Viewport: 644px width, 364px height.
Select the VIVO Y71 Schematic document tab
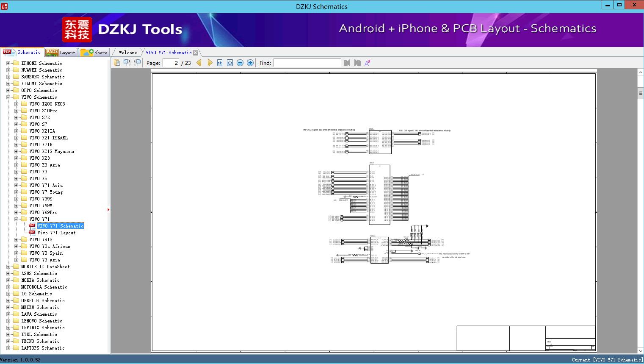169,53
